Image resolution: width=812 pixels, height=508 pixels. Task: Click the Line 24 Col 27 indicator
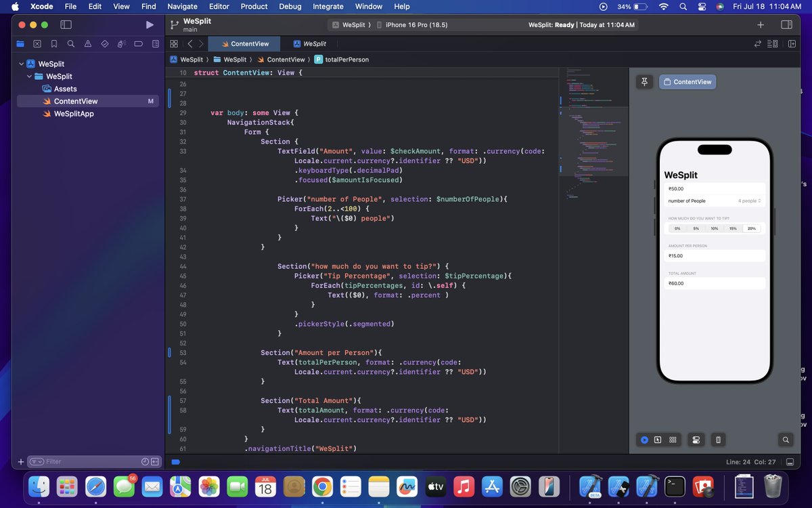(751, 462)
